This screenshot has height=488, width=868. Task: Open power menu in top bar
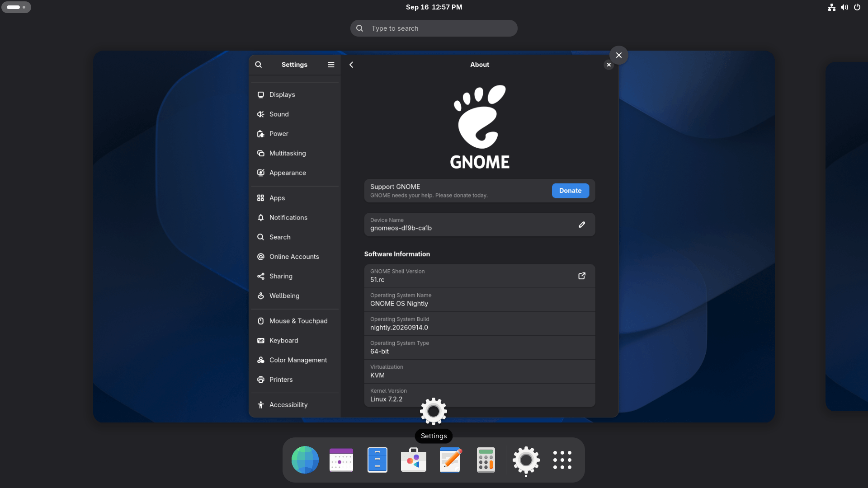point(857,7)
